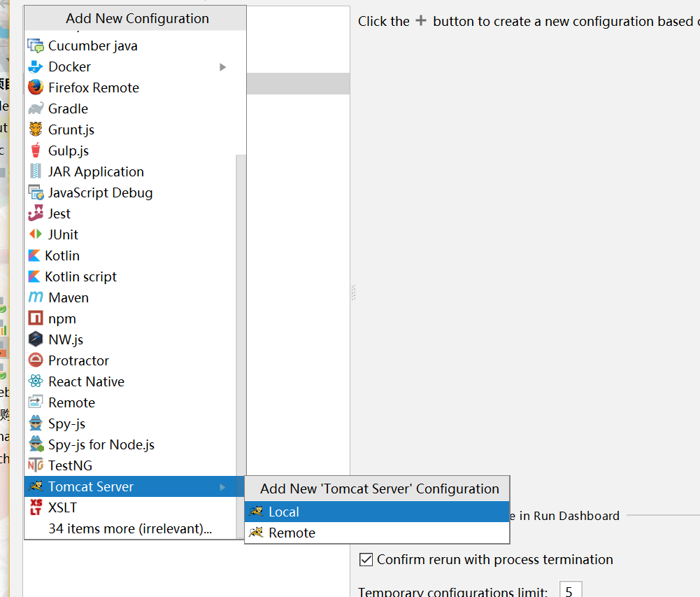
Task: Click the Gradle elephant icon
Action: tap(36, 108)
